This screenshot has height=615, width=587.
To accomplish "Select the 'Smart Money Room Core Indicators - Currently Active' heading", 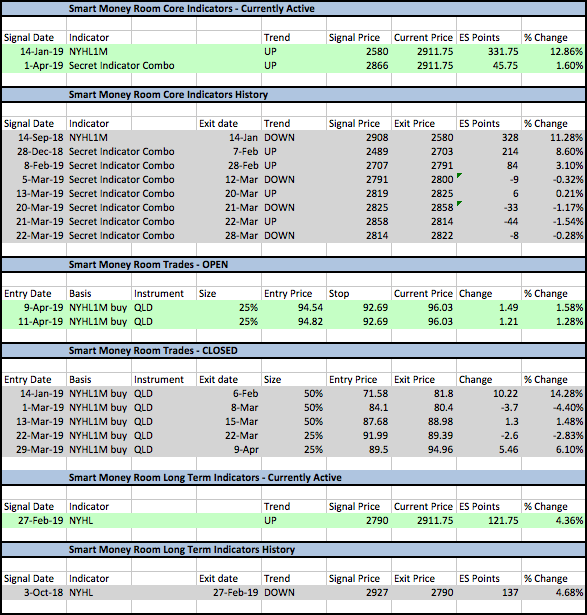I will click(x=191, y=9).
